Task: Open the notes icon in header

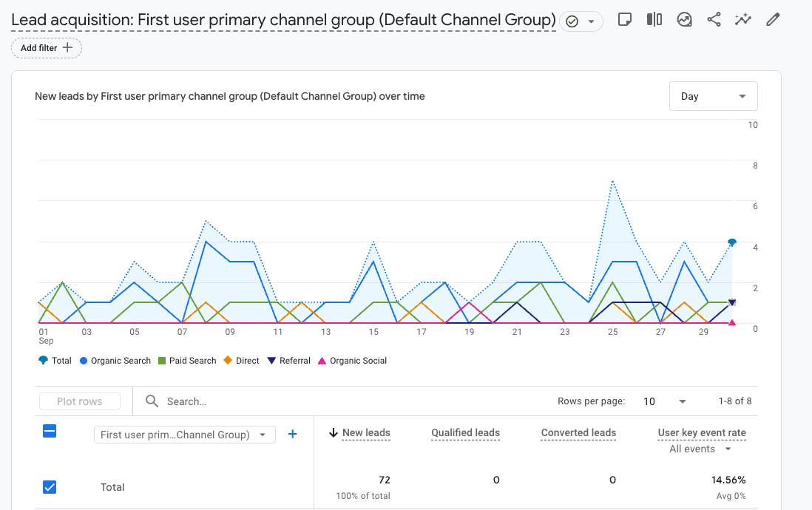Action: (625, 20)
